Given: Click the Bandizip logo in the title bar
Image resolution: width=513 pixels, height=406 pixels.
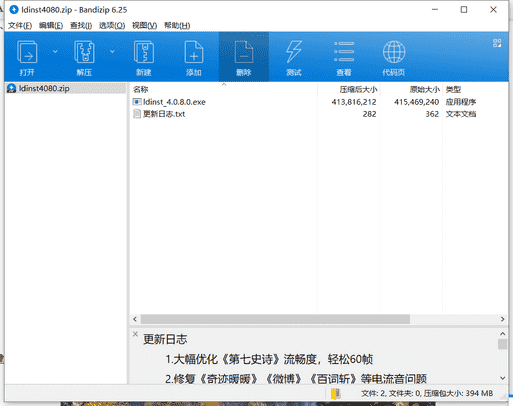Looking at the screenshot, I should 14,10.
